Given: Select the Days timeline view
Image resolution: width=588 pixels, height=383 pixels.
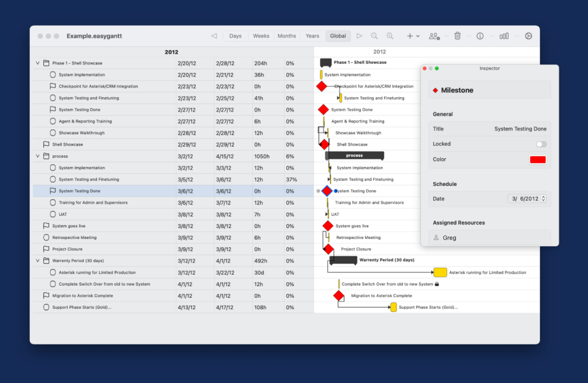Looking at the screenshot, I should (235, 36).
